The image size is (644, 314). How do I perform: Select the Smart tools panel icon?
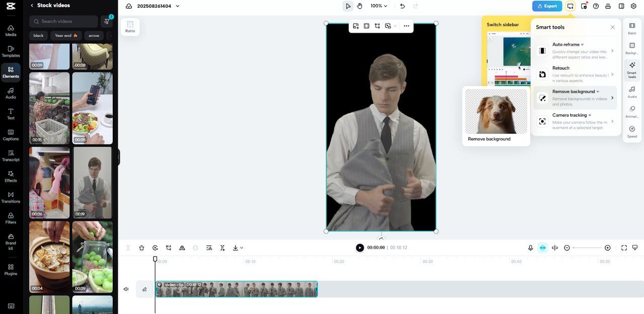coord(631,69)
